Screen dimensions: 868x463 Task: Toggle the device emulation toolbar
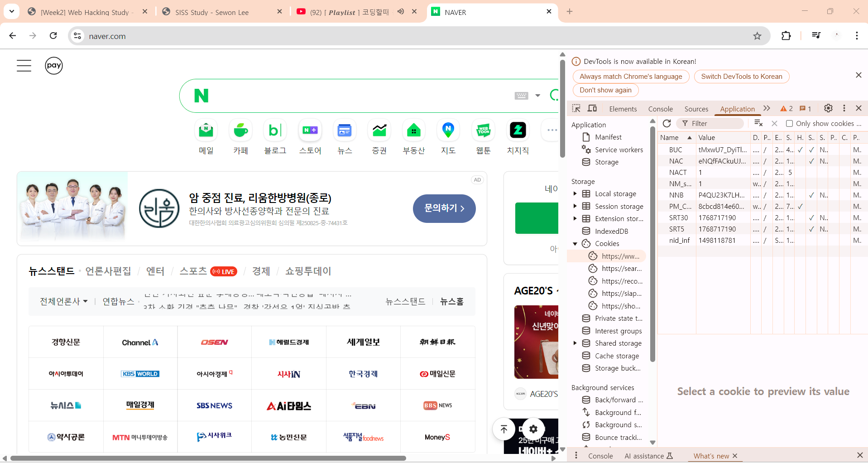tap(592, 108)
